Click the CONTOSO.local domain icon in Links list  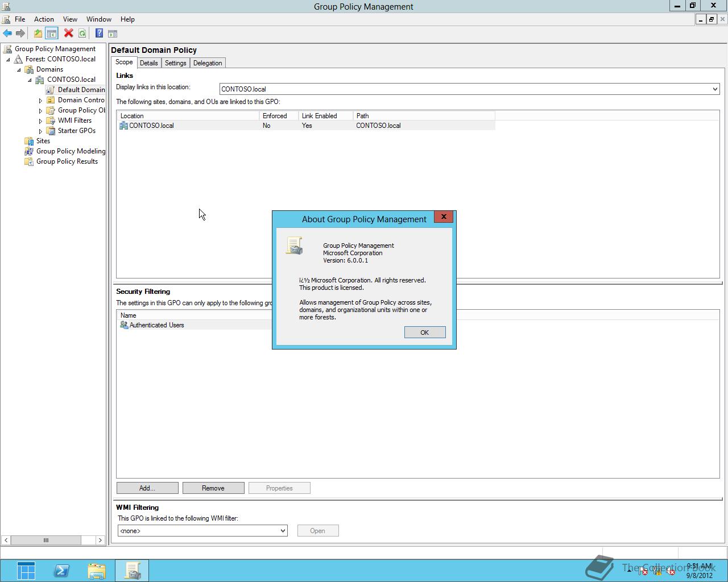coord(123,126)
